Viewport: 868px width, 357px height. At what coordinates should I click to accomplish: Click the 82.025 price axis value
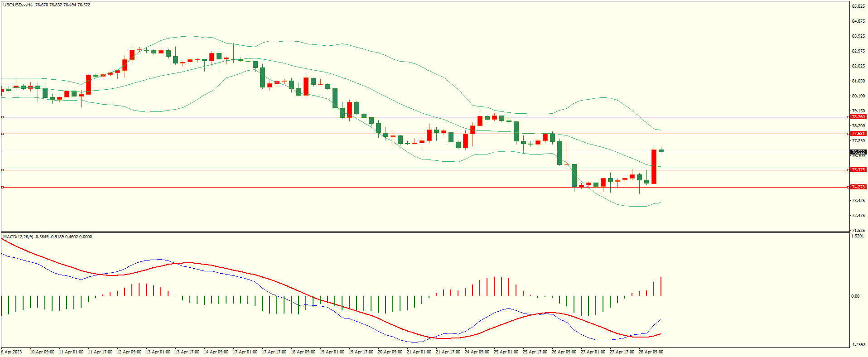(x=858, y=66)
